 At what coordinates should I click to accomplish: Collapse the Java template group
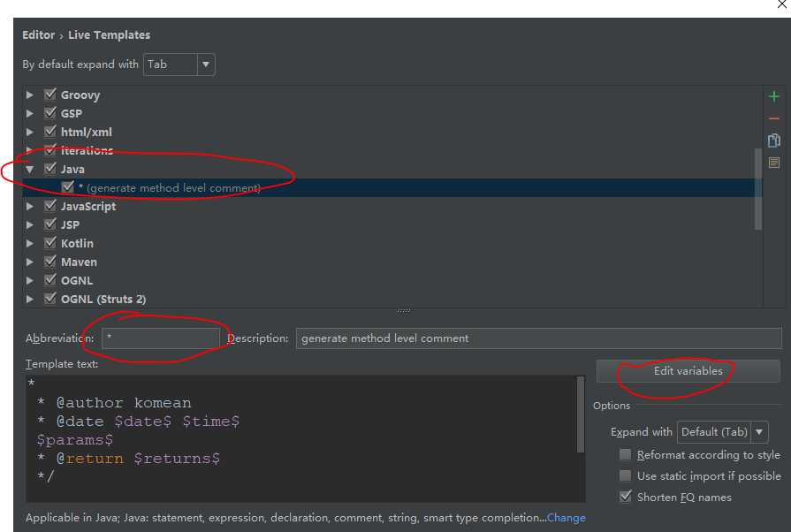(30, 169)
